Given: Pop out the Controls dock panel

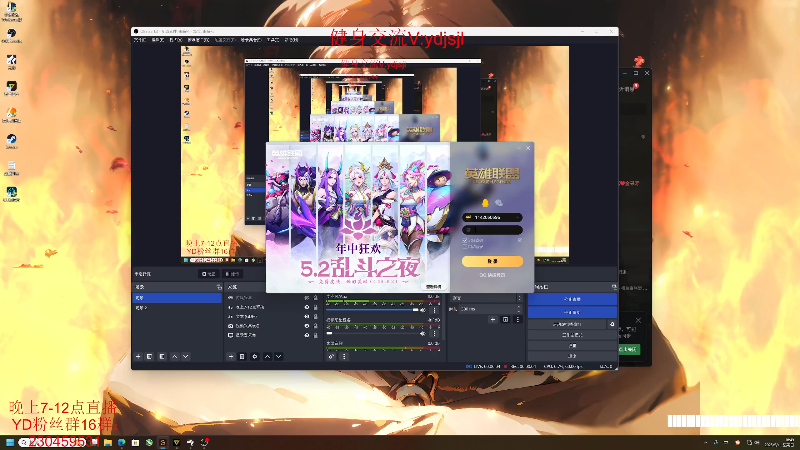Looking at the screenshot, I should [x=614, y=287].
